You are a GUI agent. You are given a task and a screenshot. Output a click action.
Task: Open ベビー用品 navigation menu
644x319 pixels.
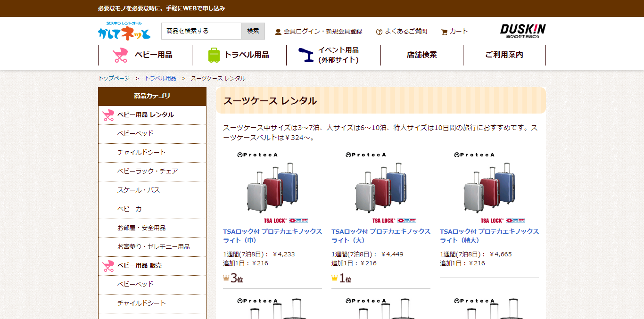(145, 55)
